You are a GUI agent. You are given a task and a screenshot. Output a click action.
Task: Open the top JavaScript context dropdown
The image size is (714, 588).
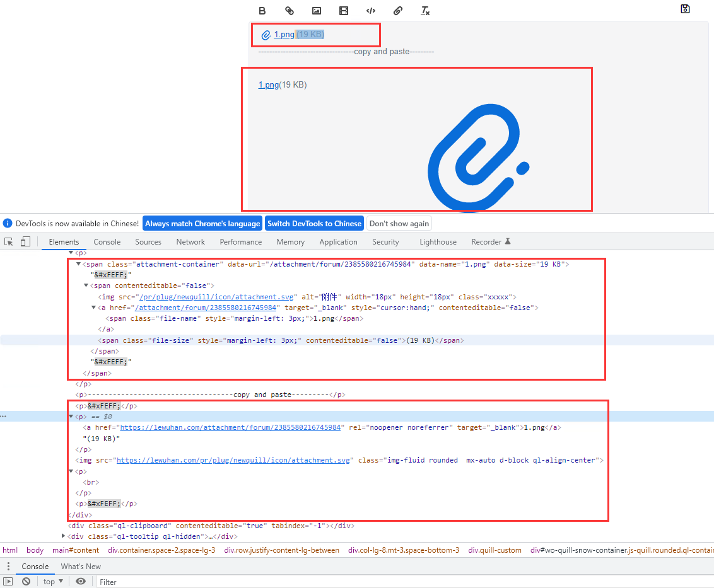53,581
